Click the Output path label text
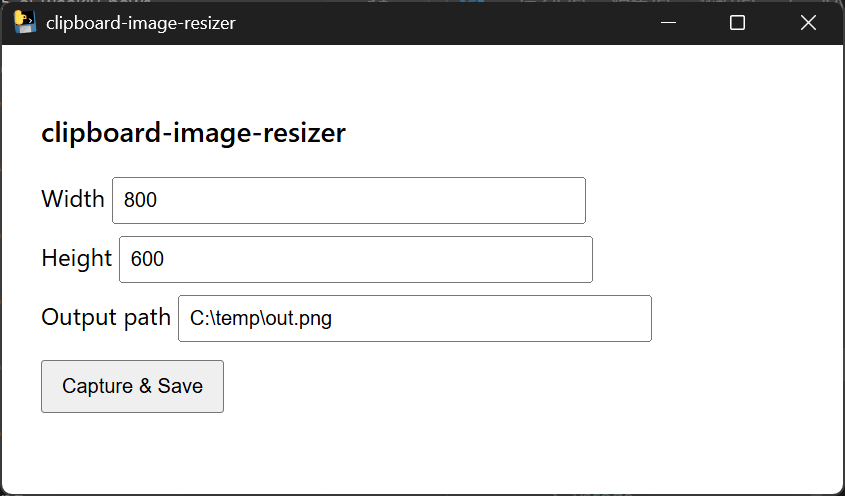845x496 pixels. pyautogui.click(x=105, y=317)
